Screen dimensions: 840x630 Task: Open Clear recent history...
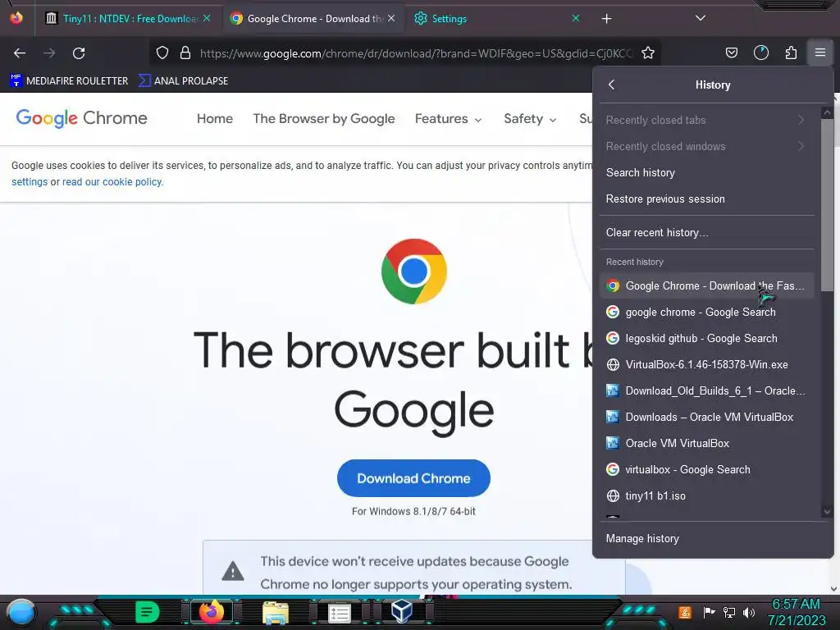point(706,232)
